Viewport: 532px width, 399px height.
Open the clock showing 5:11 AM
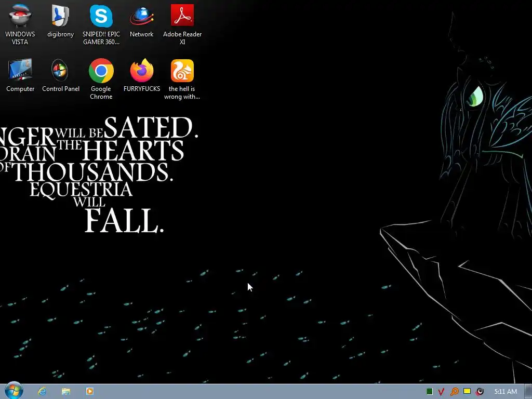point(506,392)
